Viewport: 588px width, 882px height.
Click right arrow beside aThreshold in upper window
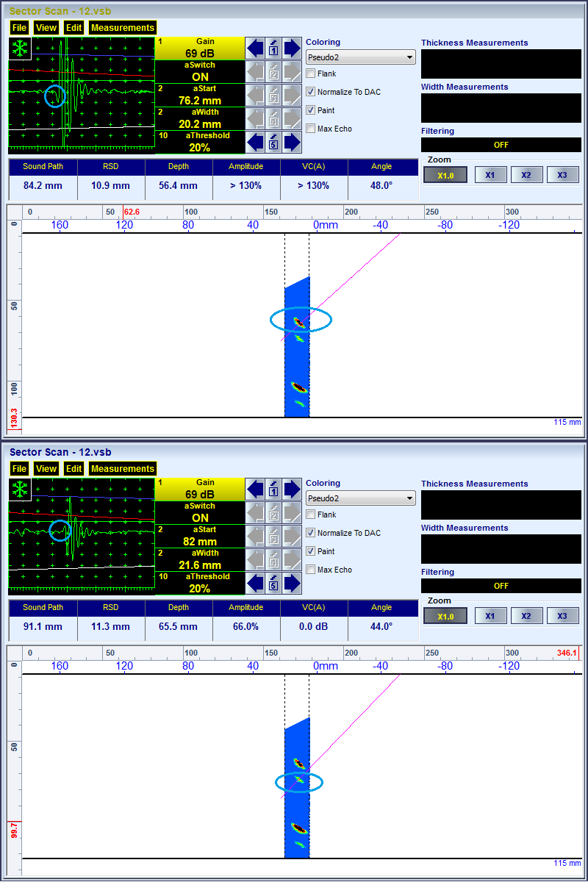point(293,142)
